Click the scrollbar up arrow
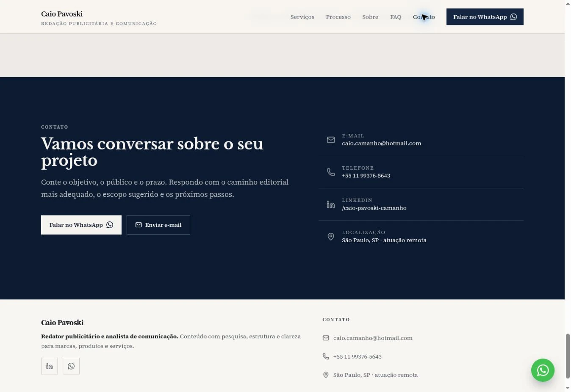The height and width of the screenshot is (392, 571). (568, 3)
